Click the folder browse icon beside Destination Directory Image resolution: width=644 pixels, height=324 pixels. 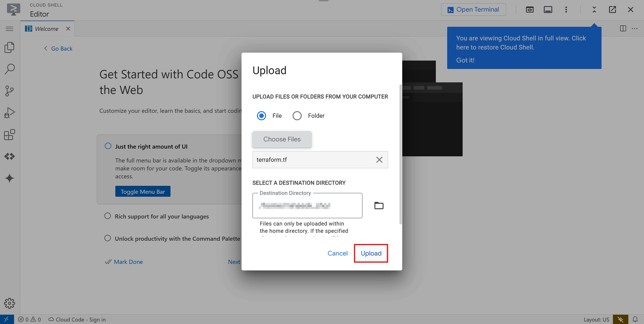[x=379, y=206]
